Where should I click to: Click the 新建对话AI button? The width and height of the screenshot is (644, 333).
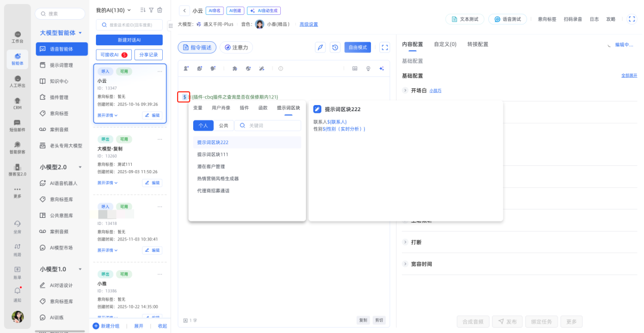pyautogui.click(x=129, y=39)
